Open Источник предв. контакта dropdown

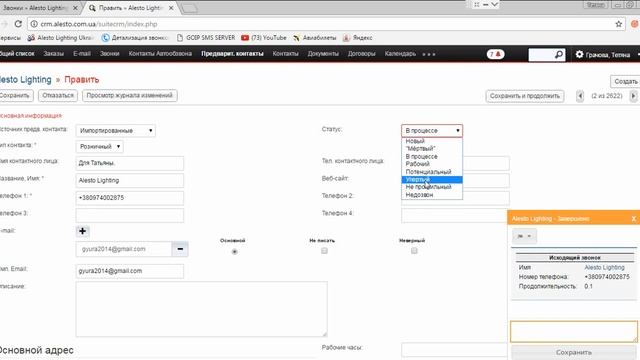[116, 131]
